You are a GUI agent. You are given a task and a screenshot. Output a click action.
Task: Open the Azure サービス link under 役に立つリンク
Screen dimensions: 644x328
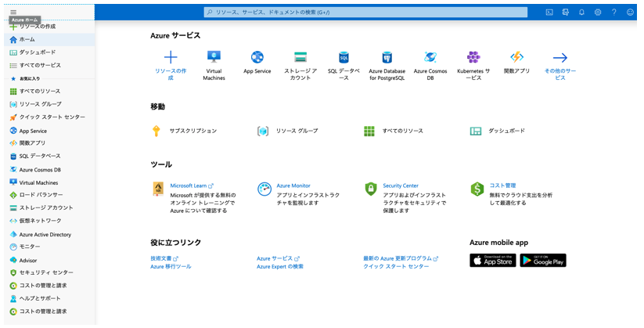click(278, 258)
